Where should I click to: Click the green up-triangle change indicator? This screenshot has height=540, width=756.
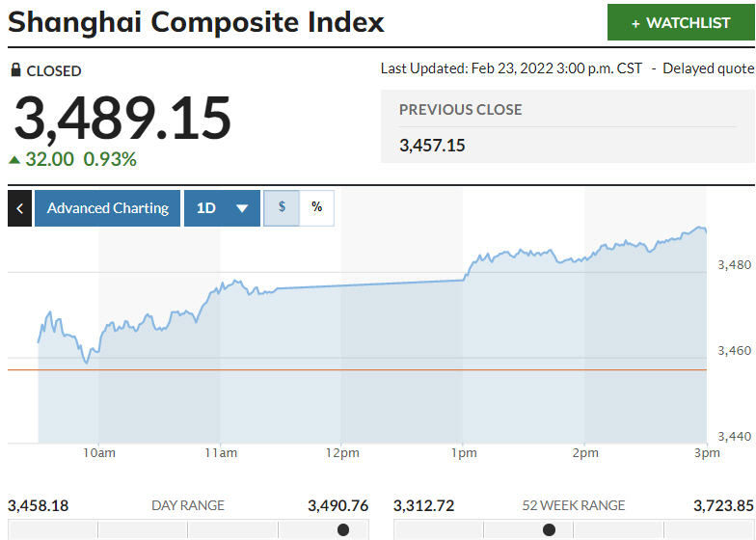pos(14,159)
